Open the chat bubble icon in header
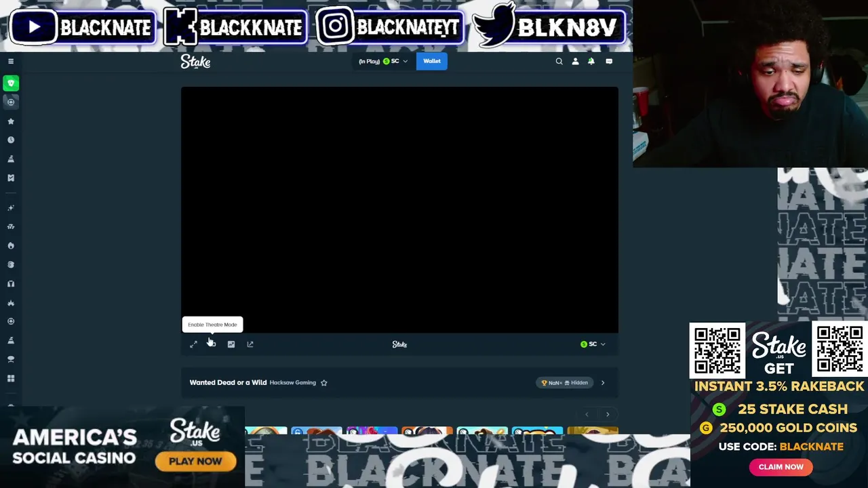868x488 pixels. (x=609, y=62)
